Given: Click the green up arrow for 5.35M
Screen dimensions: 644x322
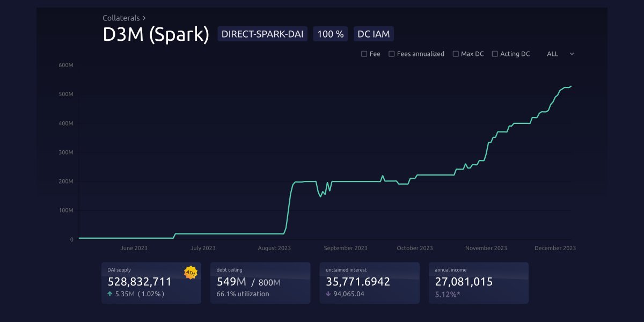Looking at the screenshot, I should (x=110, y=294).
